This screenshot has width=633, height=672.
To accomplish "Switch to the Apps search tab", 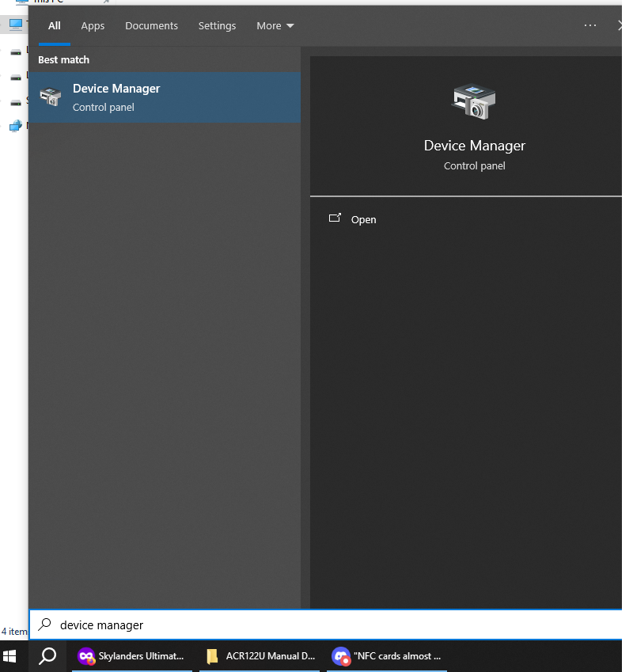I will [x=93, y=25].
